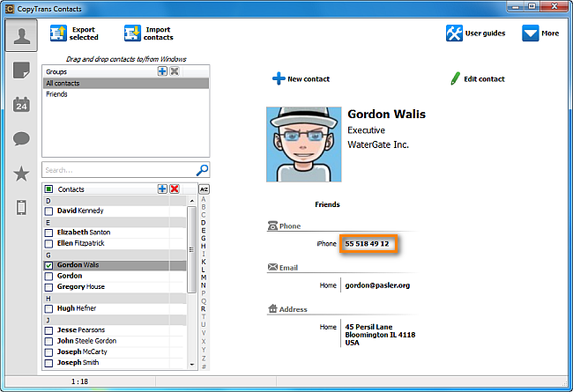Open the Calendar section in sidebar
Image resolution: width=573 pixels, height=392 pixels.
coord(21,105)
